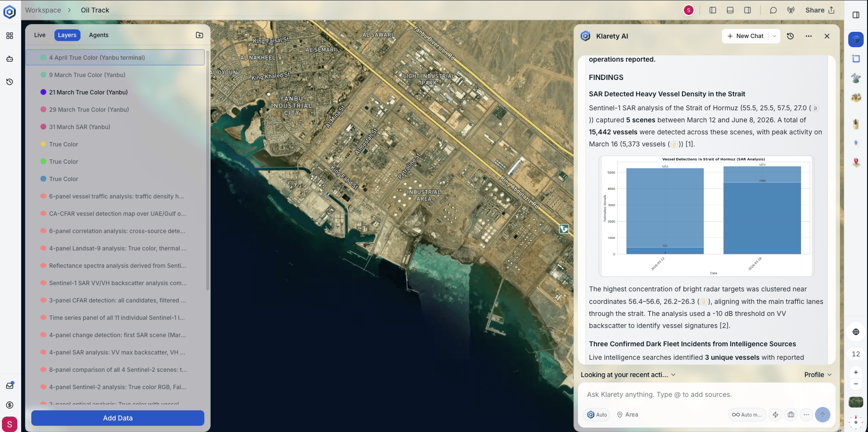868x432 pixels.
Task: Open the three-dot menu in Klarety AI header
Action: point(809,36)
